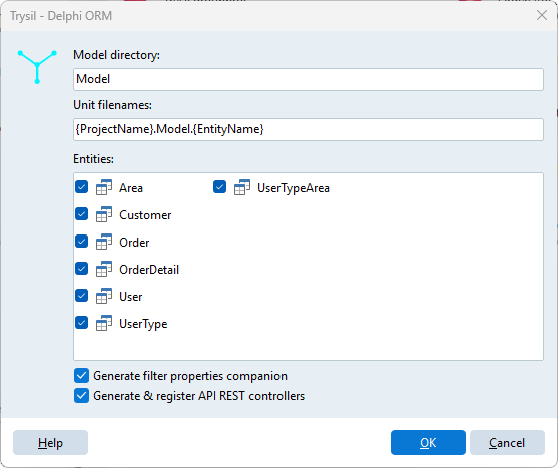Viewport: 558px width, 468px height.
Task: Cancel the Trysil dialog
Action: coord(507,442)
